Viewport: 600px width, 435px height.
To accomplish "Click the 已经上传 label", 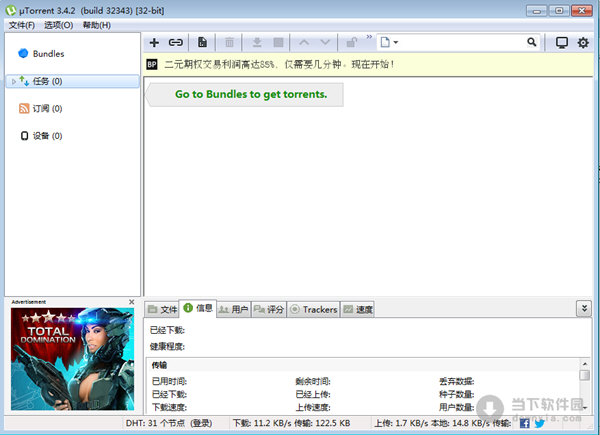I will 313,394.
